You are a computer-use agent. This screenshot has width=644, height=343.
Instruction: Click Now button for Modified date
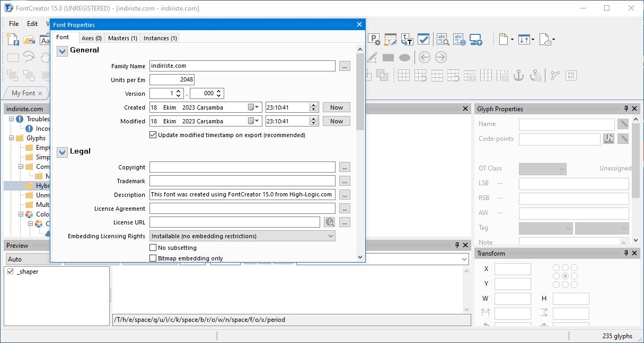click(337, 121)
